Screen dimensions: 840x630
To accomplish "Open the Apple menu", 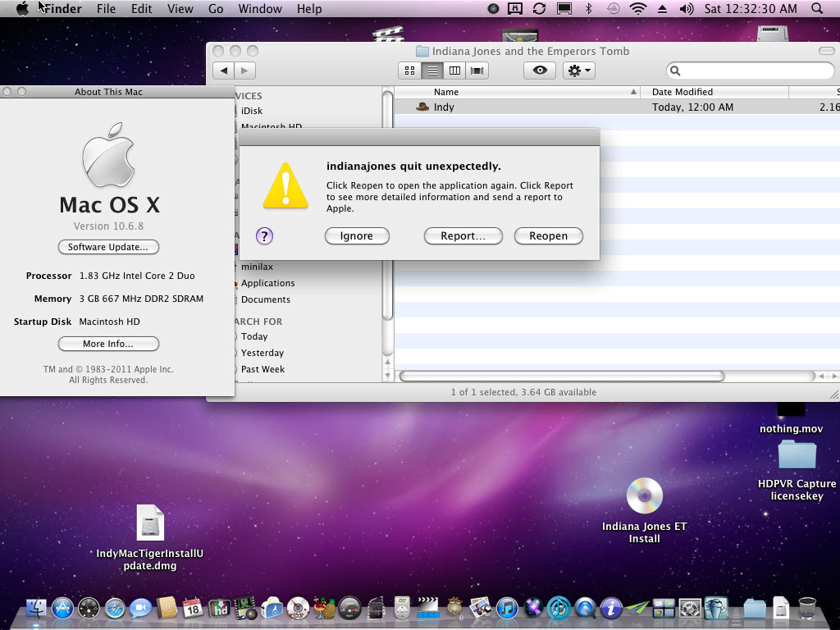I will 22,8.
